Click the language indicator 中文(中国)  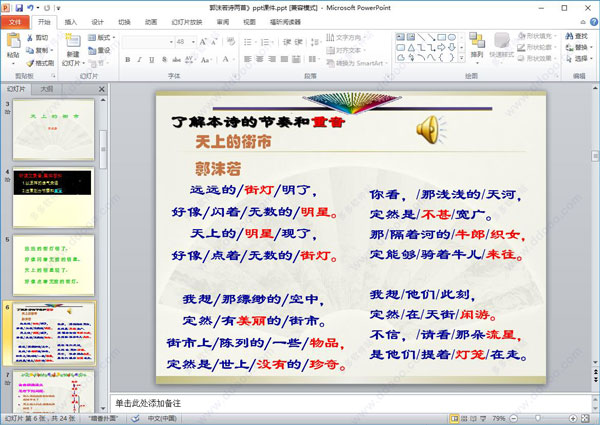(162, 418)
